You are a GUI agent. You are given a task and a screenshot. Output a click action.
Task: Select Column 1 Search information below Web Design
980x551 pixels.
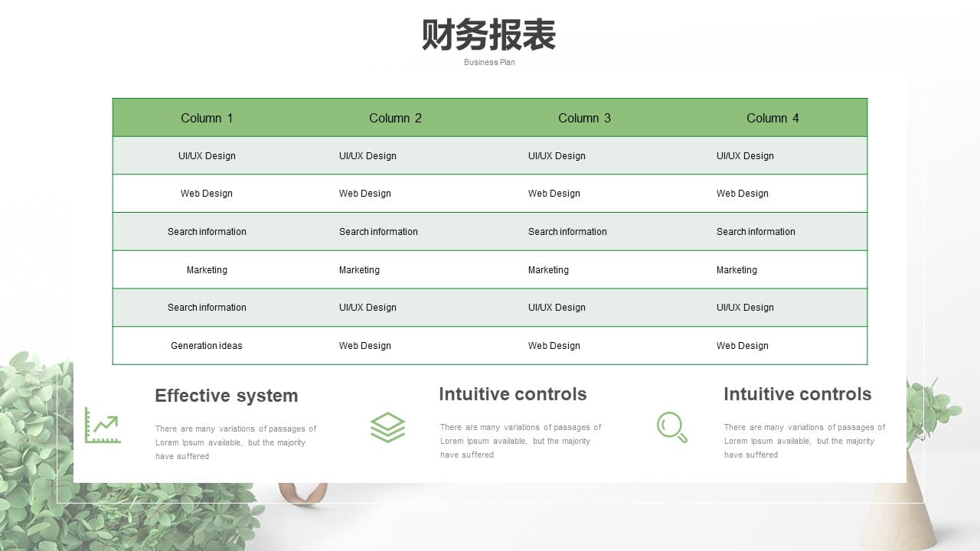point(207,232)
